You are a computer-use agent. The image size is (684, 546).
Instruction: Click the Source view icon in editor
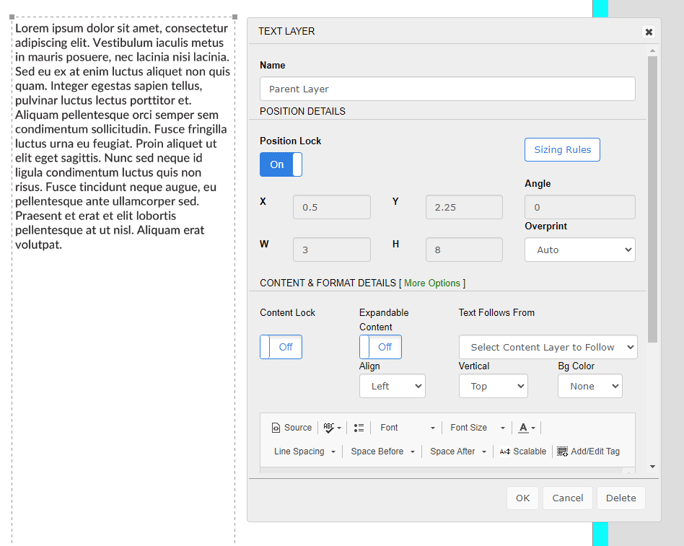click(x=291, y=428)
